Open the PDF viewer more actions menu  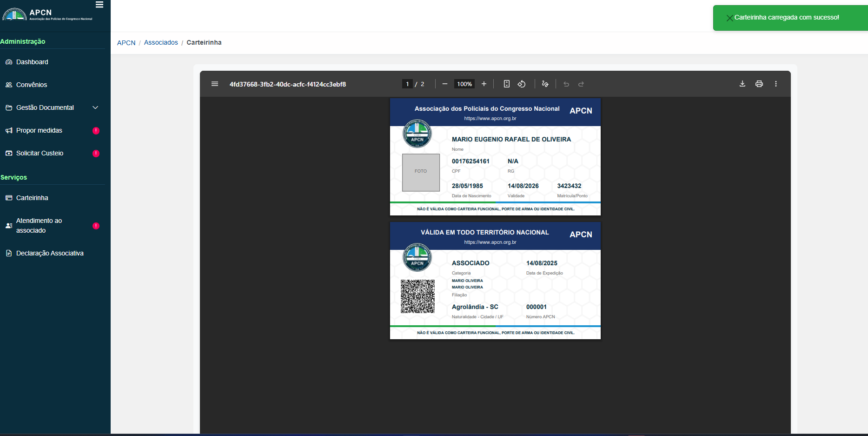click(776, 84)
